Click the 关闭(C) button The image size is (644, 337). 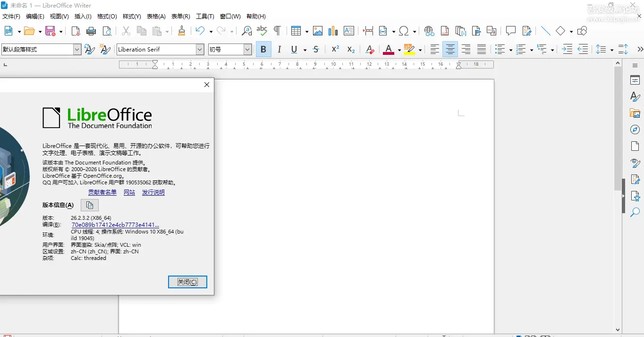point(187,282)
